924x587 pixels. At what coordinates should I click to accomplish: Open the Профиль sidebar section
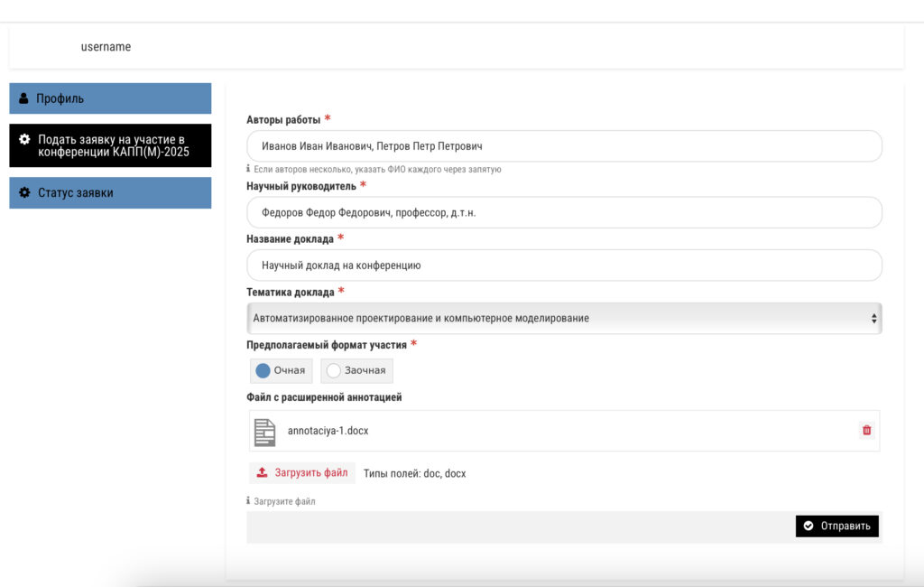(x=110, y=98)
